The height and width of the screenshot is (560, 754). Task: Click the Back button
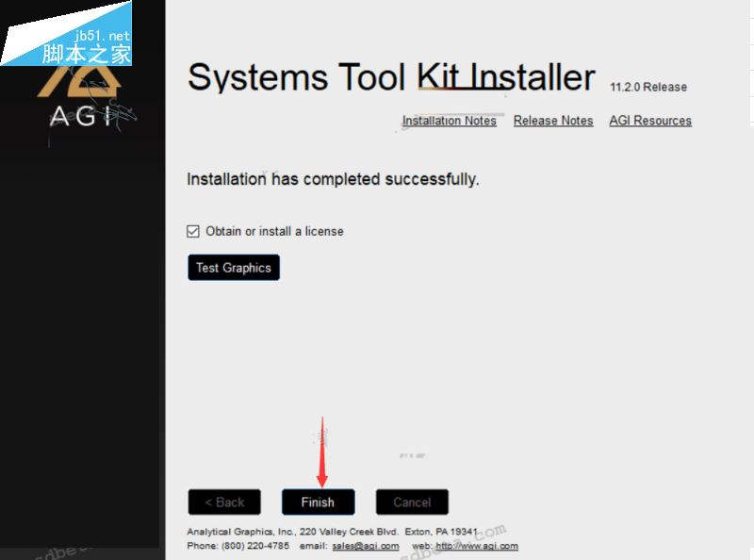point(224,502)
